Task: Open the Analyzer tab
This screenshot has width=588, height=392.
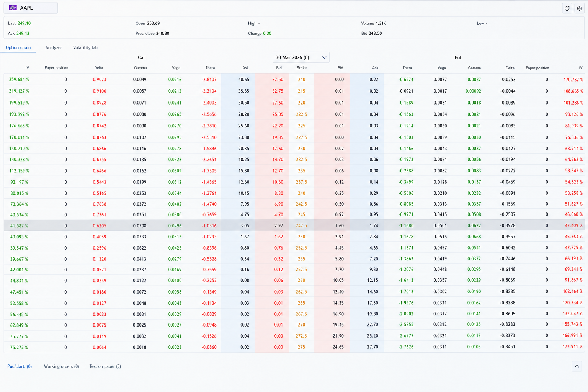Action: click(x=54, y=48)
